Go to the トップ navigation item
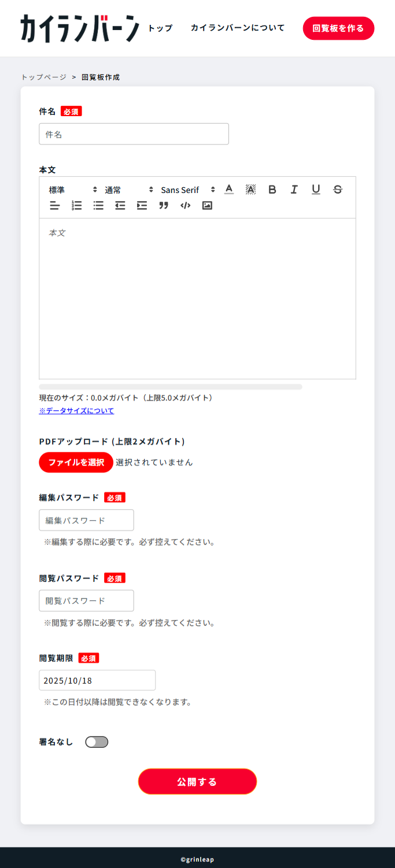The height and width of the screenshot is (868, 395). click(160, 28)
